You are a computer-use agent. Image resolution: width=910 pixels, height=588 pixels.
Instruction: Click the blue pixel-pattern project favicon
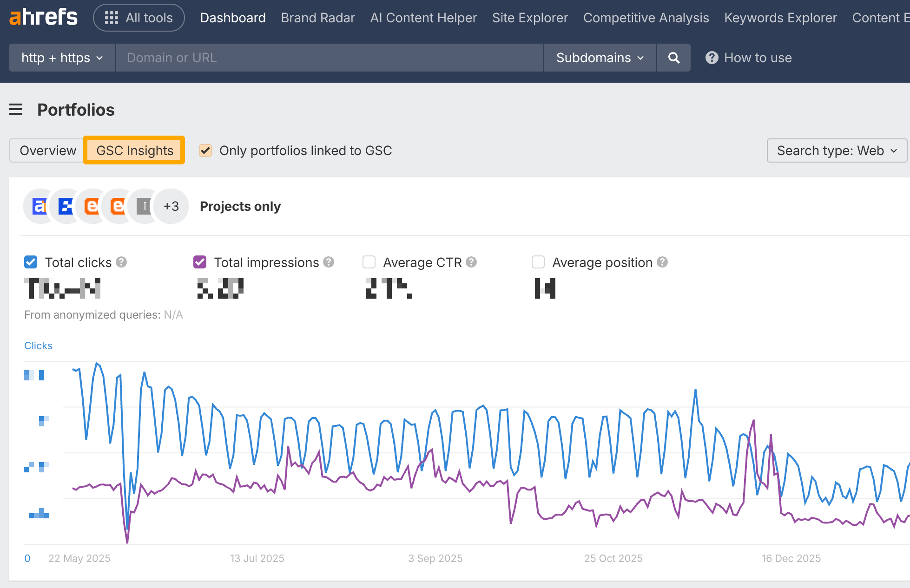coord(66,206)
